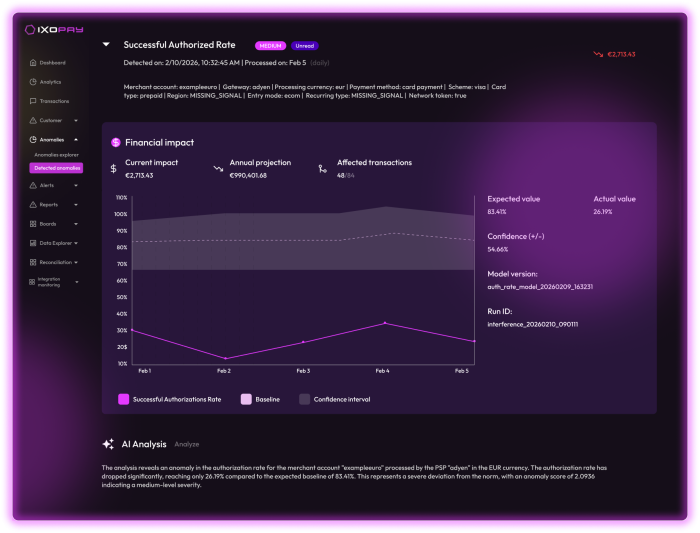The width and height of the screenshot is (700, 533).
Task: Click the Financial impact dollar coin icon
Action: pos(116,143)
